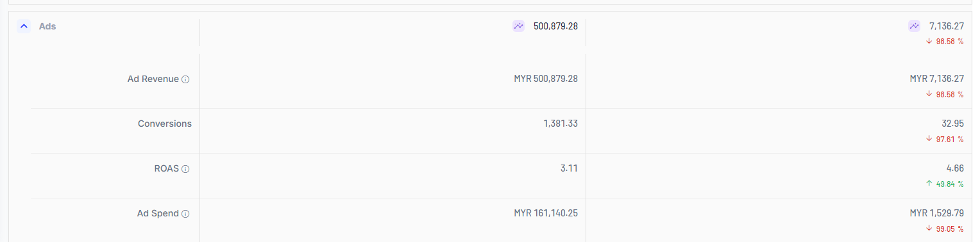The width and height of the screenshot is (980, 242).
Task: Open trend chart icon beside 500,879.28
Action: (x=518, y=26)
